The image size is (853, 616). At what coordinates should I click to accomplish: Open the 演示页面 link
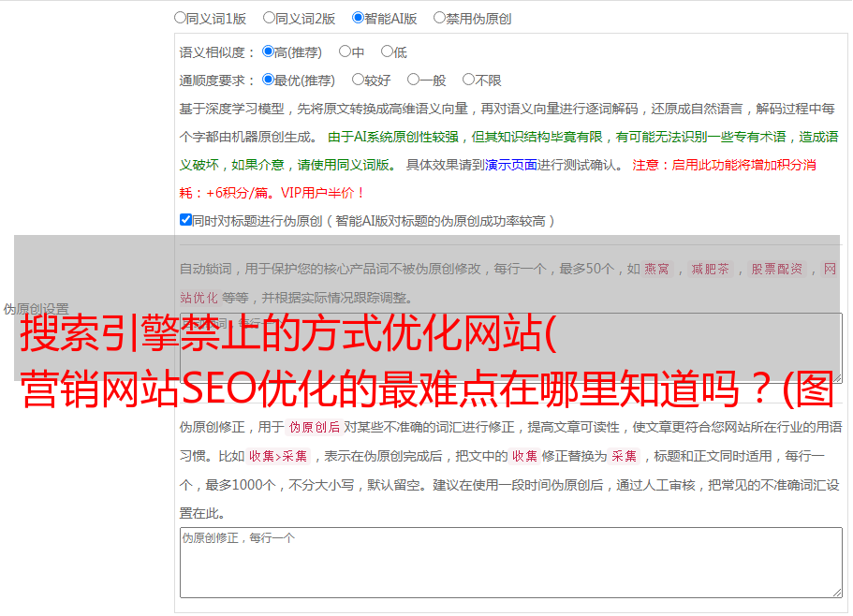[511, 165]
